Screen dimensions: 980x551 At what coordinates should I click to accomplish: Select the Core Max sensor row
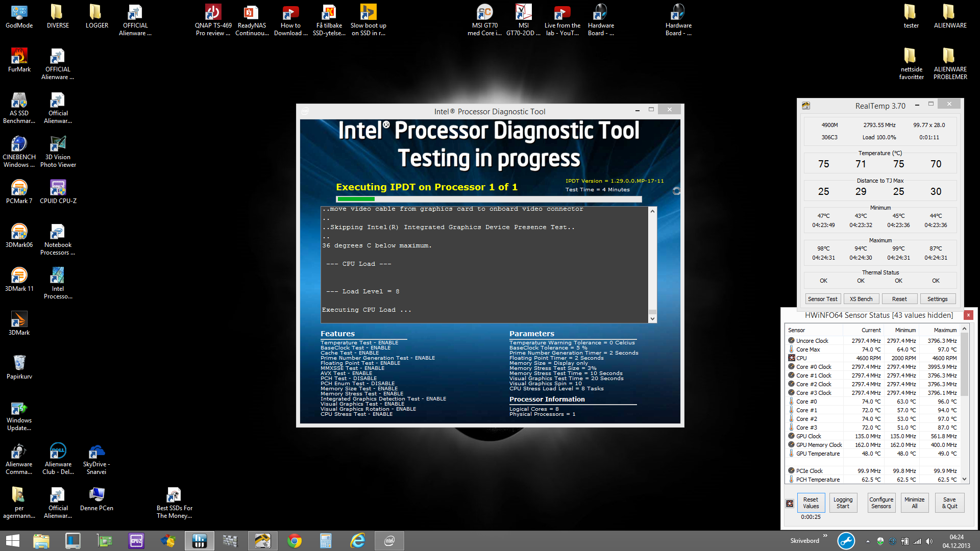click(x=872, y=349)
